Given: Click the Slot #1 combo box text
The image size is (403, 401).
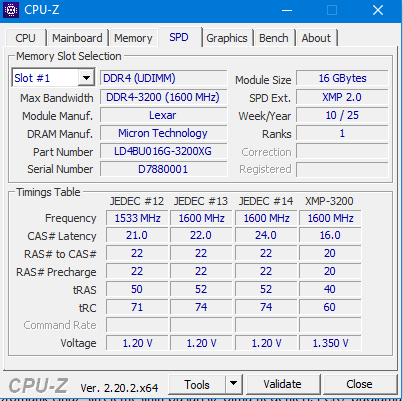Looking at the screenshot, I should pos(32,78).
